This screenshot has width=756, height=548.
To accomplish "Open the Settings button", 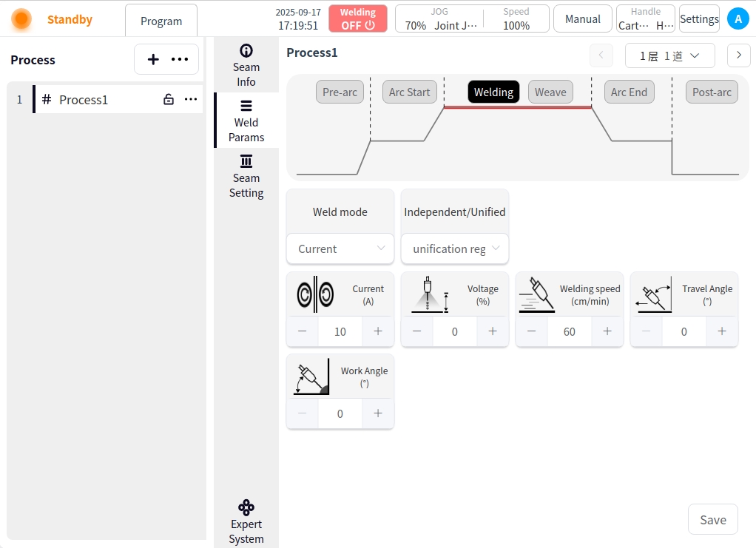I will pos(699,19).
